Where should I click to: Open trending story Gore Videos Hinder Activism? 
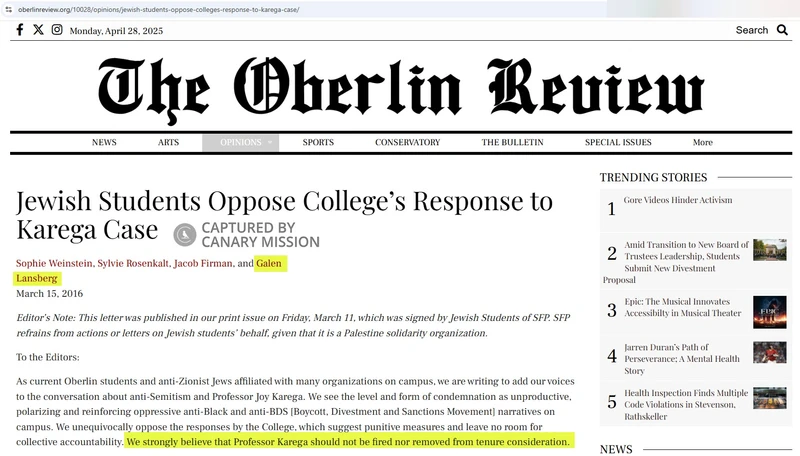[x=678, y=200]
